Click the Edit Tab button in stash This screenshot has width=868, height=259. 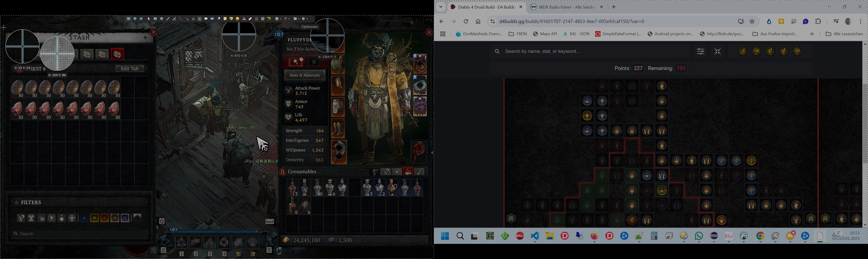pyautogui.click(x=130, y=69)
